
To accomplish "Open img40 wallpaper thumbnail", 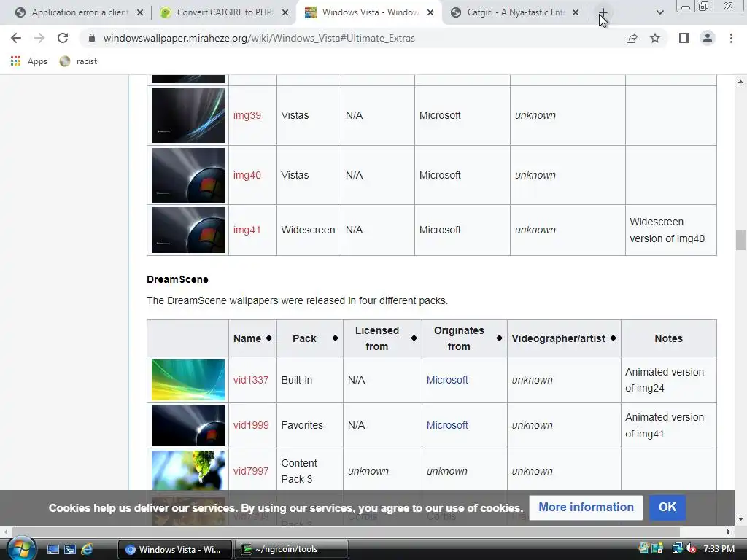I will coord(187,175).
